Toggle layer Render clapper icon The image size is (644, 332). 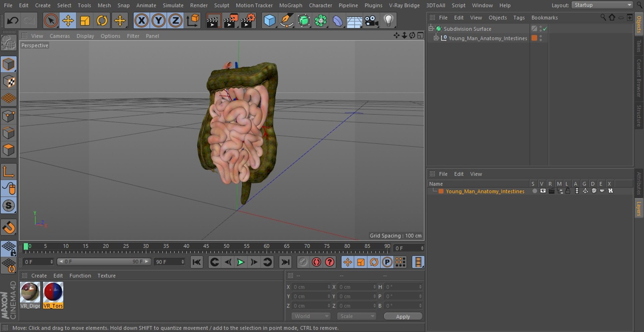551,191
